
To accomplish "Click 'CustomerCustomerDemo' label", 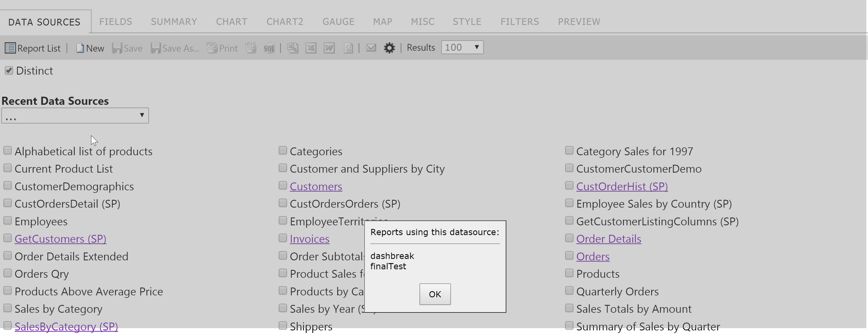I will 639,169.
